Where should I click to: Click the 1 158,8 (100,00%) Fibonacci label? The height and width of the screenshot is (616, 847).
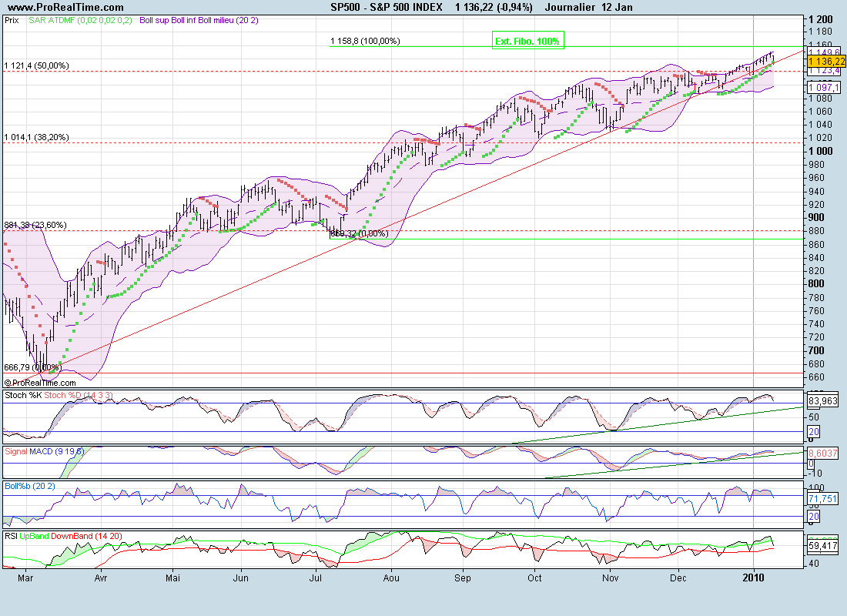click(365, 41)
